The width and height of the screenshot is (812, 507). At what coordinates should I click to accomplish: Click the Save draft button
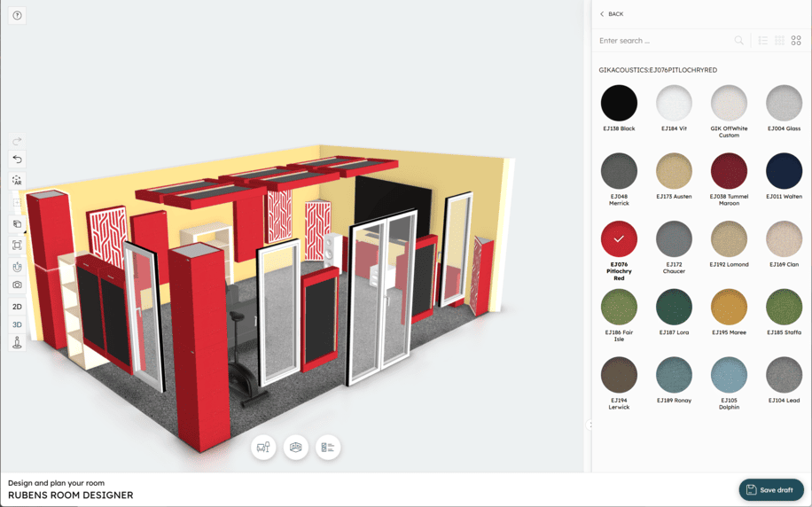click(x=770, y=489)
